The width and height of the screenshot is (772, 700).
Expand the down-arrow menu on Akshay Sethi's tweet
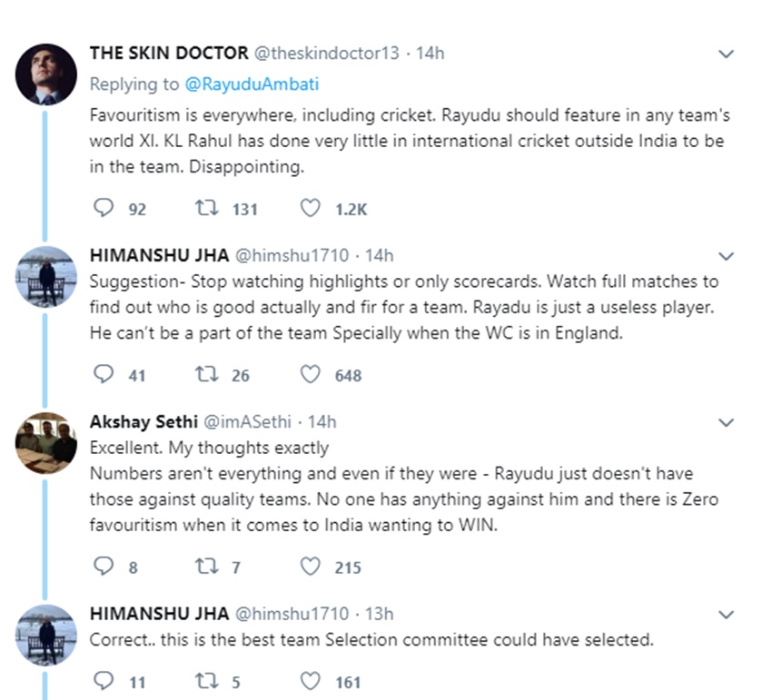point(726,422)
